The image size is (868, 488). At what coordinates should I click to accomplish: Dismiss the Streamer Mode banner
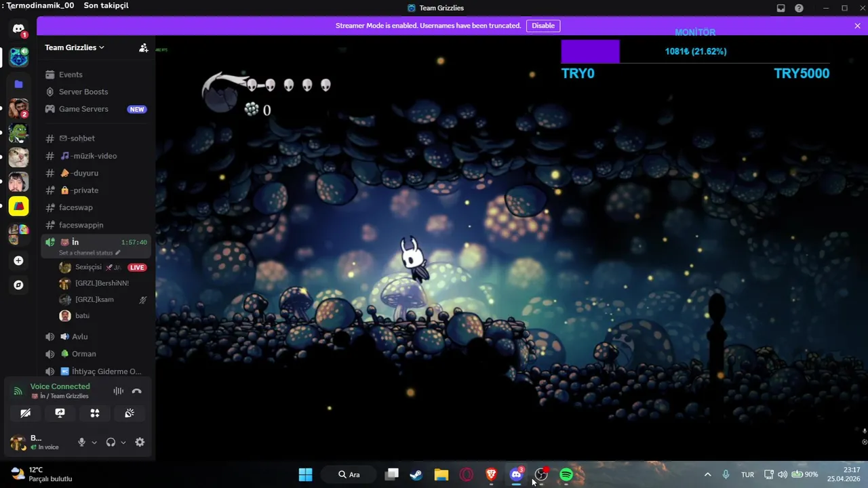(857, 26)
